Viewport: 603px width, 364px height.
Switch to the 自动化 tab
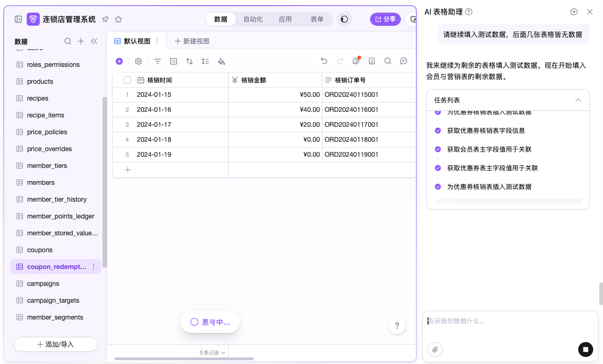(x=253, y=19)
